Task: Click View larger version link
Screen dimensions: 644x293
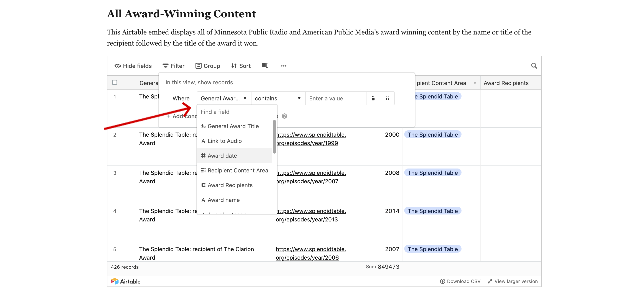Action: (513, 282)
